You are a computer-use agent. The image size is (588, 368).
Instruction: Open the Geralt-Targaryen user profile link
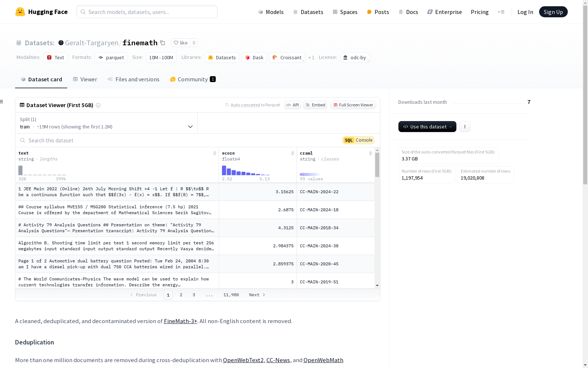point(92,43)
